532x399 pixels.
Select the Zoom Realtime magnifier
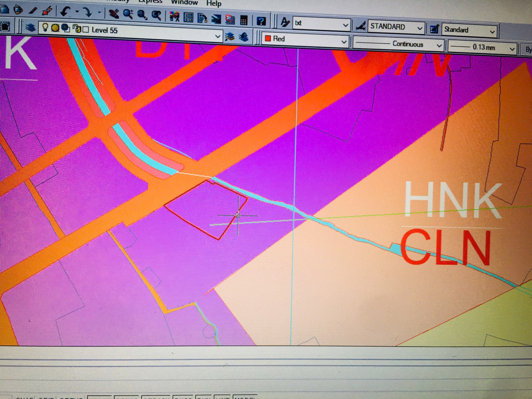pos(128,14)
